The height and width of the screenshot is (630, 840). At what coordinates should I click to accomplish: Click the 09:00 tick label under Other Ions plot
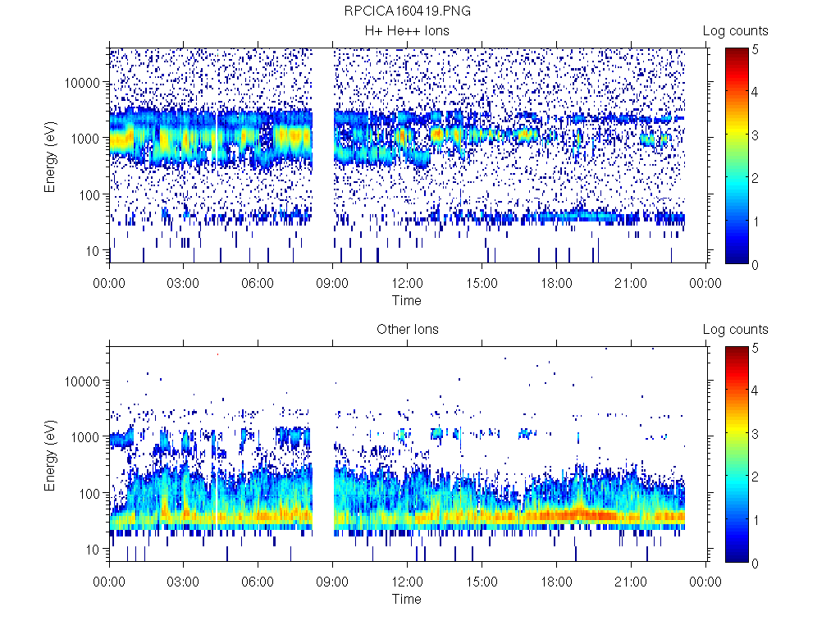tap(332, 582)
